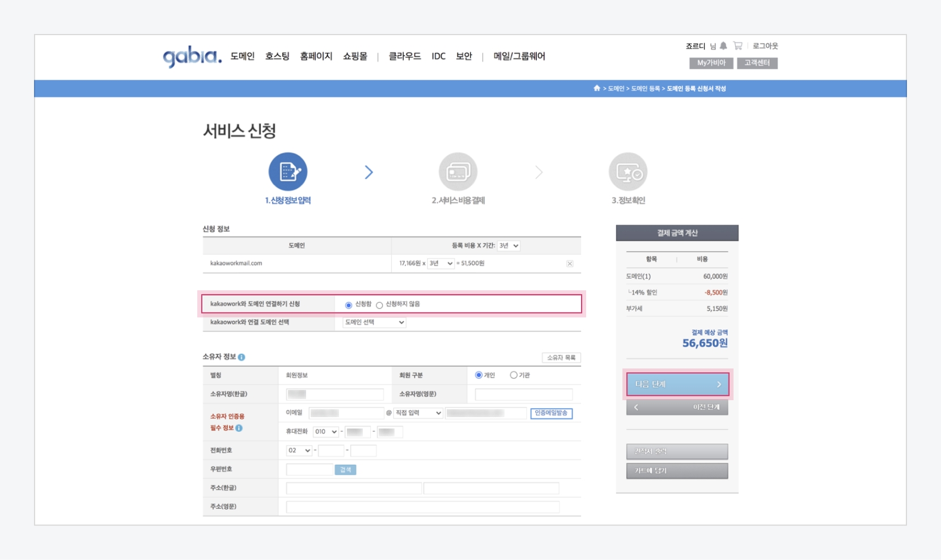Image resolution: width=941 pixels, height=560 pixels.
Task: Click the home icon in breadcrumb
Action: coord(596,88)
